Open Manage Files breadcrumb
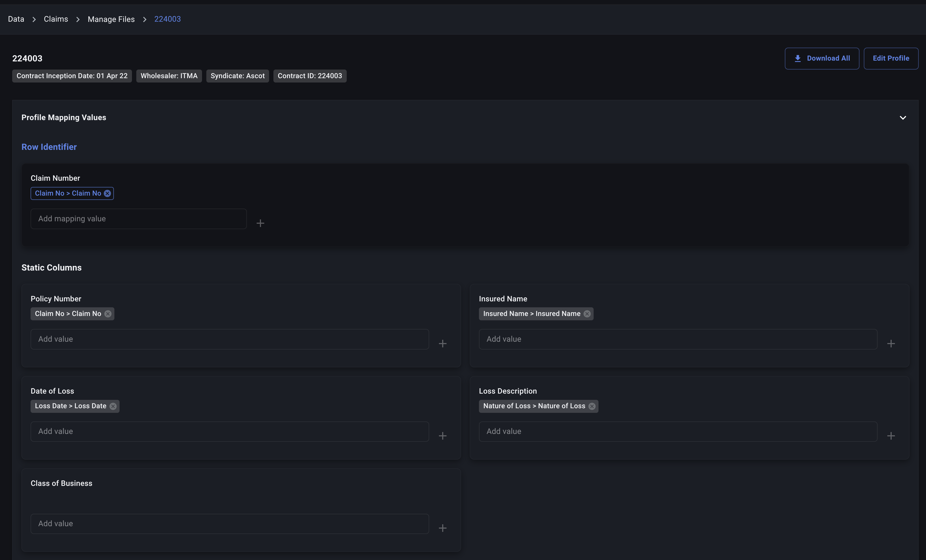The height and width of the screenshot is (560, 926). 111,19
